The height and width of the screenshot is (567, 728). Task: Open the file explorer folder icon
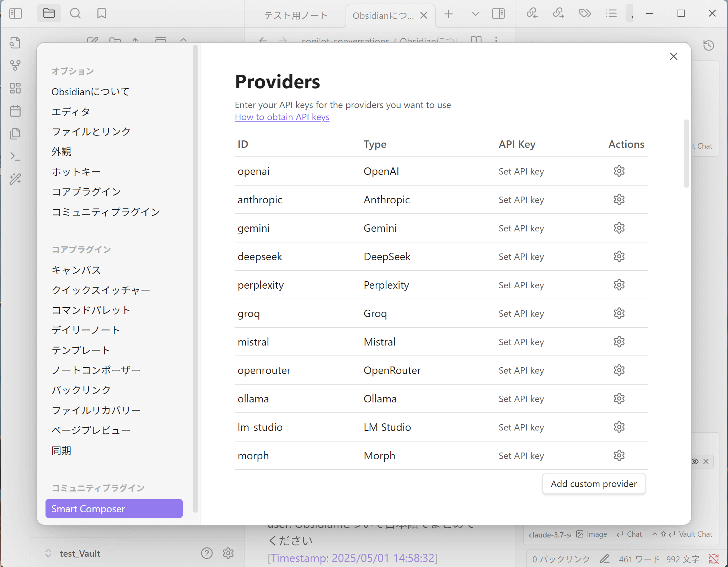(x=49, y=14)
